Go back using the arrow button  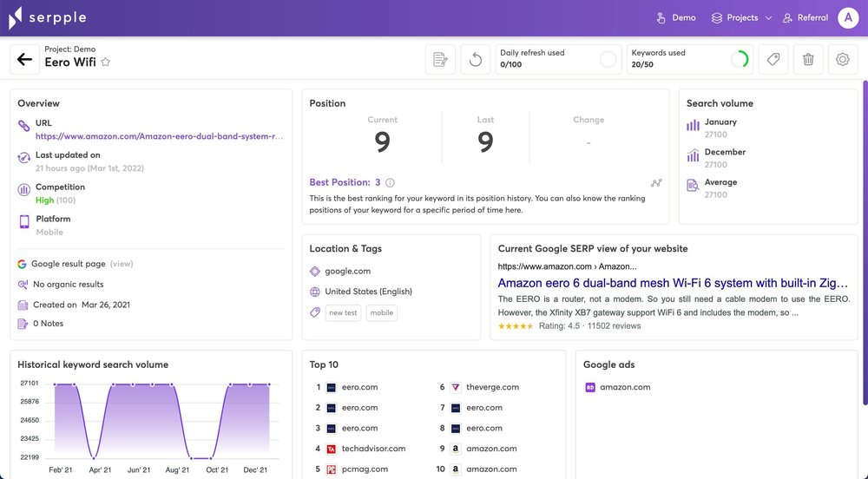(x=24, y=59)
